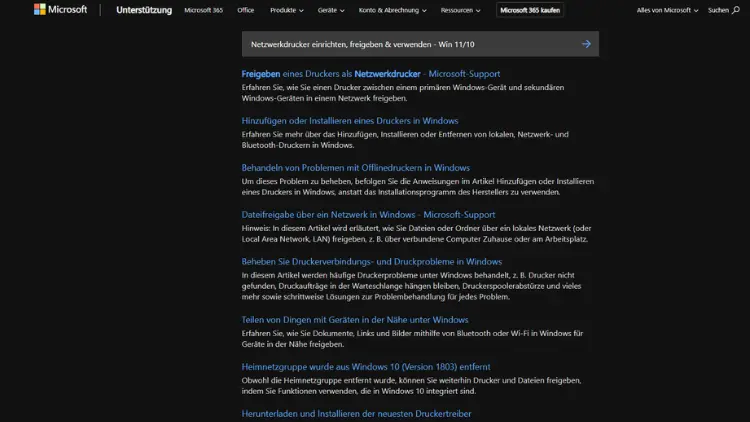Open Dateifreigabe über ein Netzwerk link
This screenshot has width=750, height=422.
click(368, 214)
